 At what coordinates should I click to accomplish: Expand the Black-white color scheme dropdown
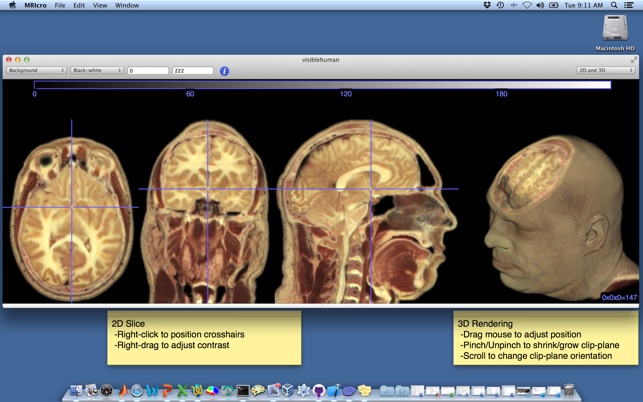tap(97, 71)
